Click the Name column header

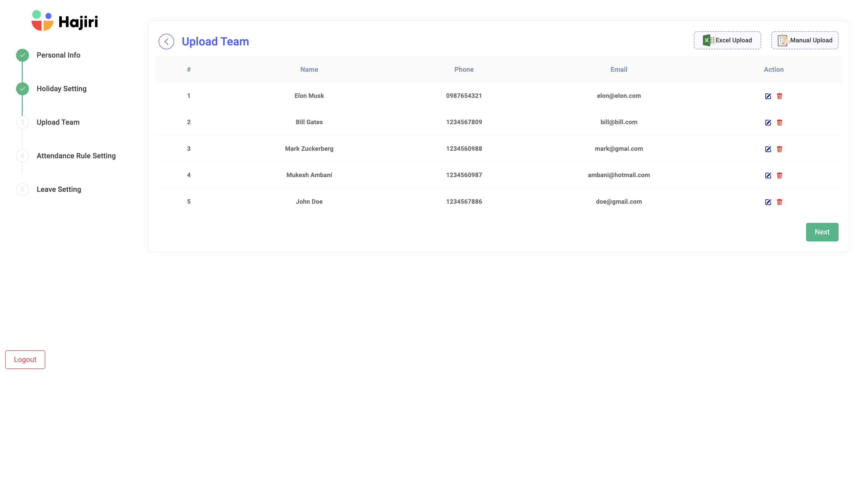(309, 70)
